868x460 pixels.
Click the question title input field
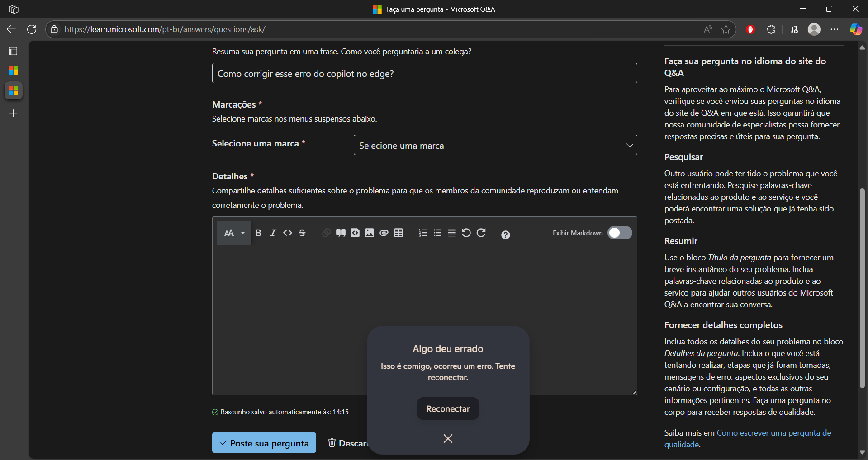(x=424, y=73)
